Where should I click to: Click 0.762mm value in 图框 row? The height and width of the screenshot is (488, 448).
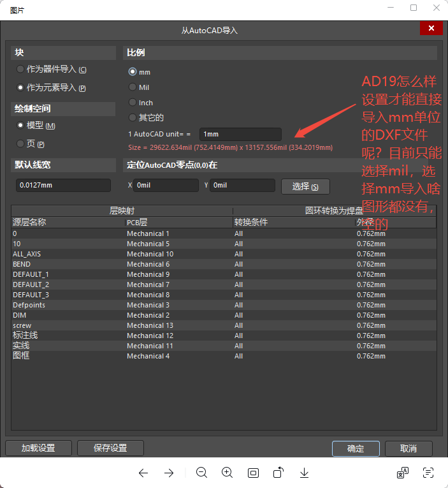coord(371,356)
